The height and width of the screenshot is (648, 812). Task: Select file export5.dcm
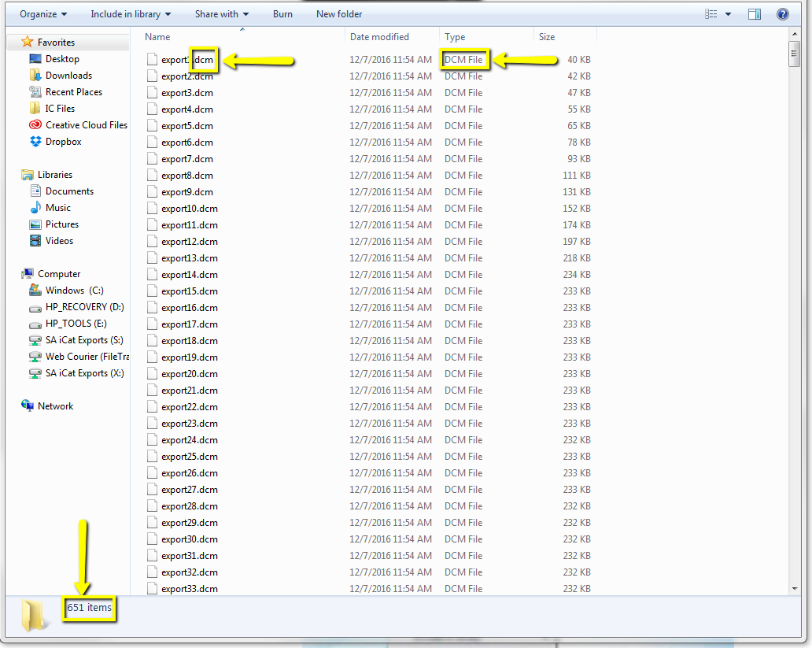(x=187, y=126)
